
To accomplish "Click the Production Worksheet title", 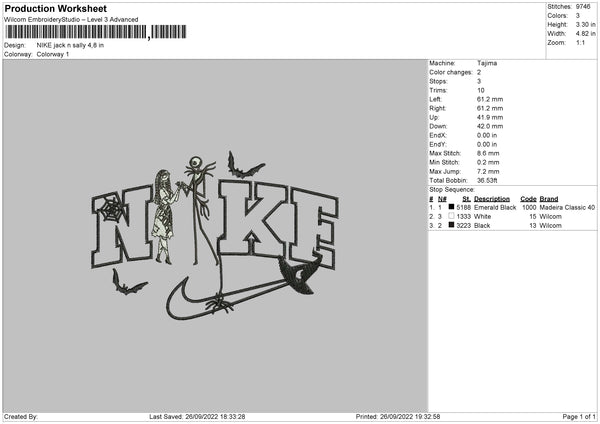I will pyautogui.click(x=55, y=9).
